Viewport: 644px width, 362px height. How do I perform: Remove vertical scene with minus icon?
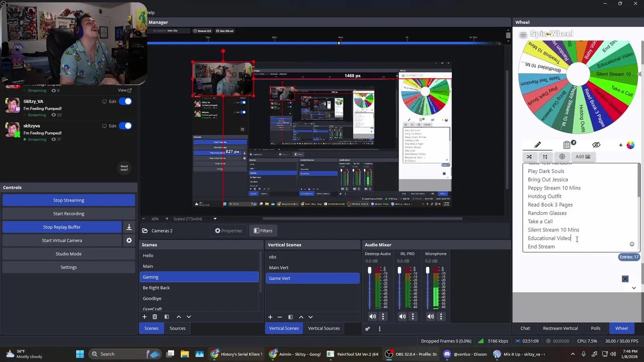click(280, 317)
